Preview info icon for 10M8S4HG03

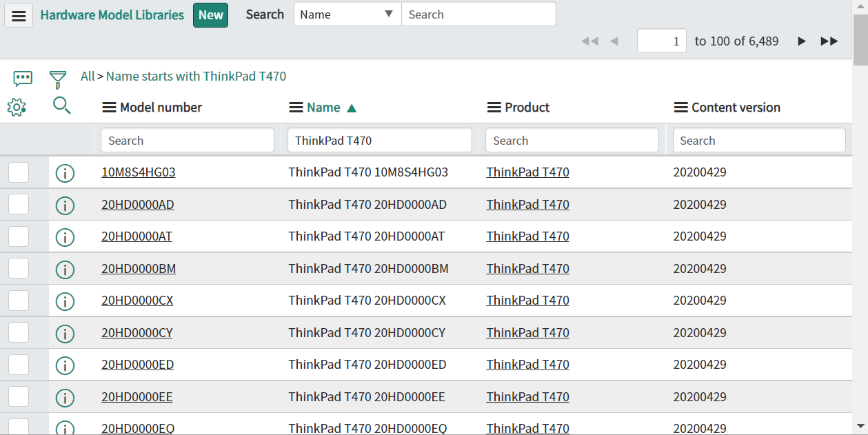pyautogui.click(x=65, y=172)
